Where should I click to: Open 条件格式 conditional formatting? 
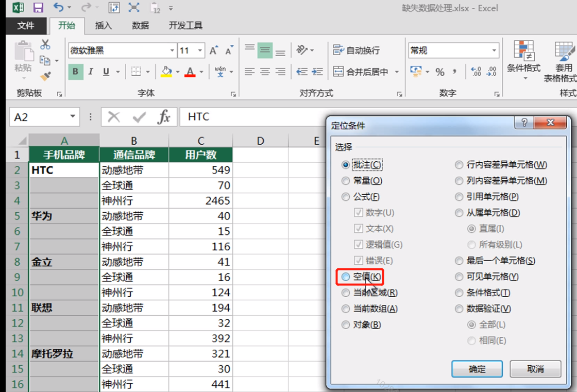[523, 60]
